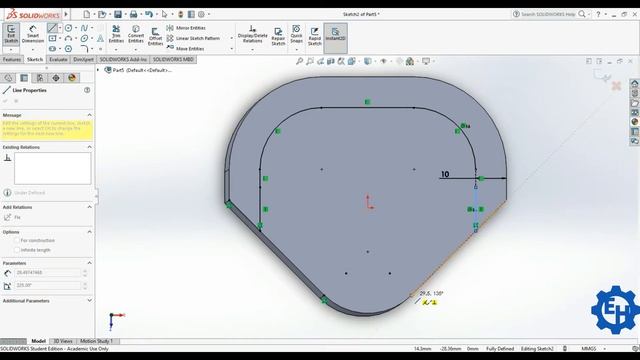
Task: Activate the Smart Dimension tool
Action: [x=33, y=34]
